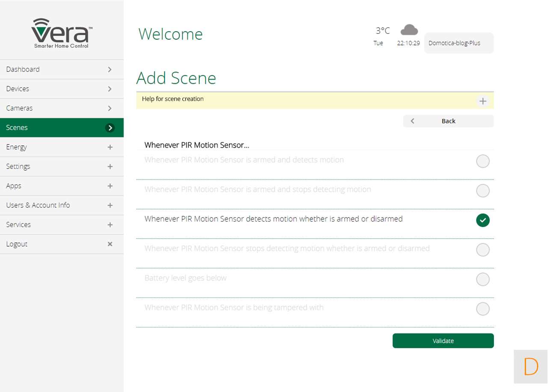This screenshot has height=392, width=556.
Task: Click the plus icon next to Services
Action: click(x=110, y=225)
